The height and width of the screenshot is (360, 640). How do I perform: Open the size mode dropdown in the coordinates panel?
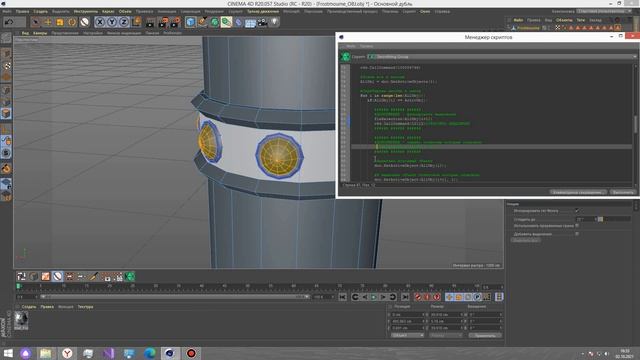(446, 335)
